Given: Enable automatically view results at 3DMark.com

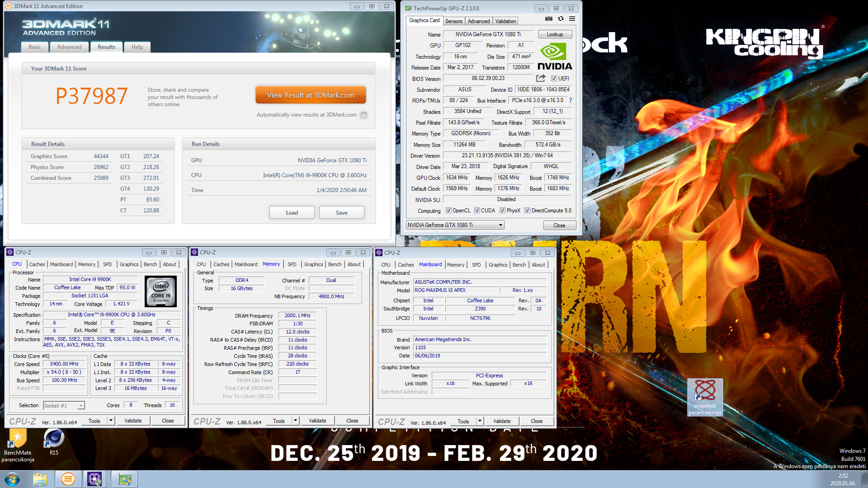Looking at the screenshot, I should (364, 115).
